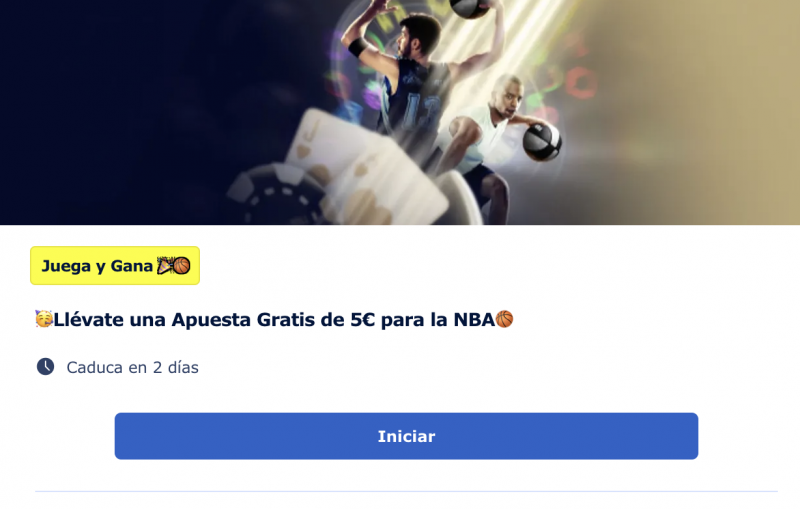Image resolution: width=800 pixels, height=509 pixels.
Task: Open the Llévate una Apuesta Gratis headline
Action: click(274, 319)
